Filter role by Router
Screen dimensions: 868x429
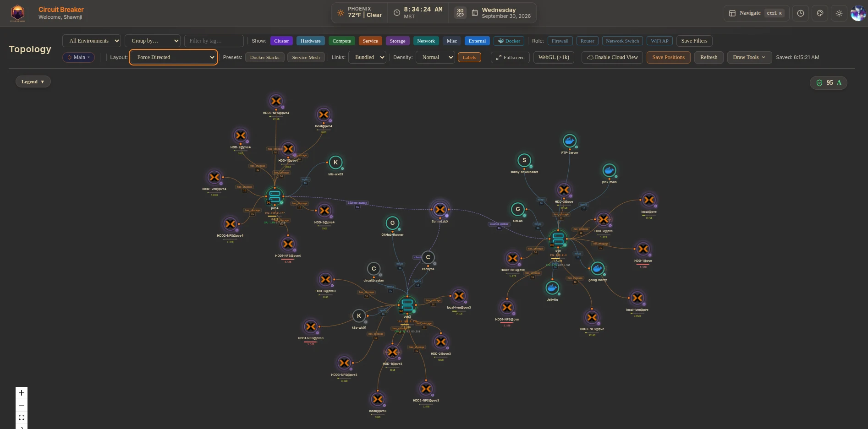click(x=587, y=41)
